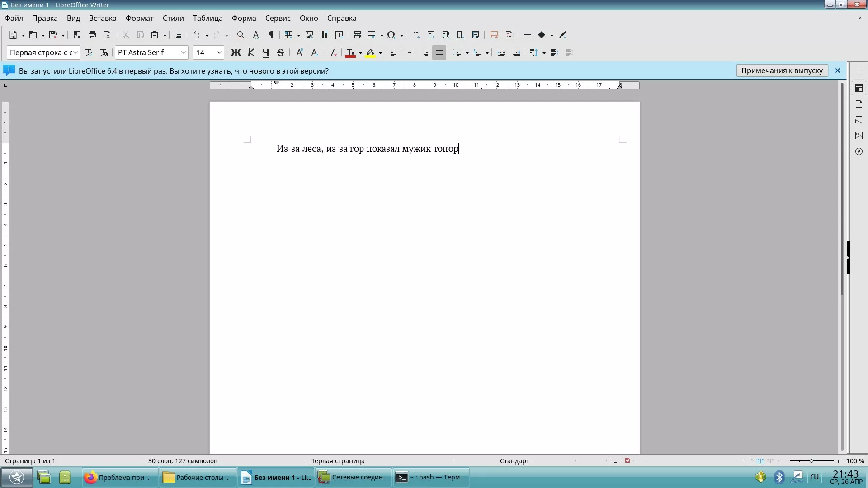Insert comment icon in toolbar
This screenshot has width=868, height=488.
pyautogui.click(x=494, y=35)
